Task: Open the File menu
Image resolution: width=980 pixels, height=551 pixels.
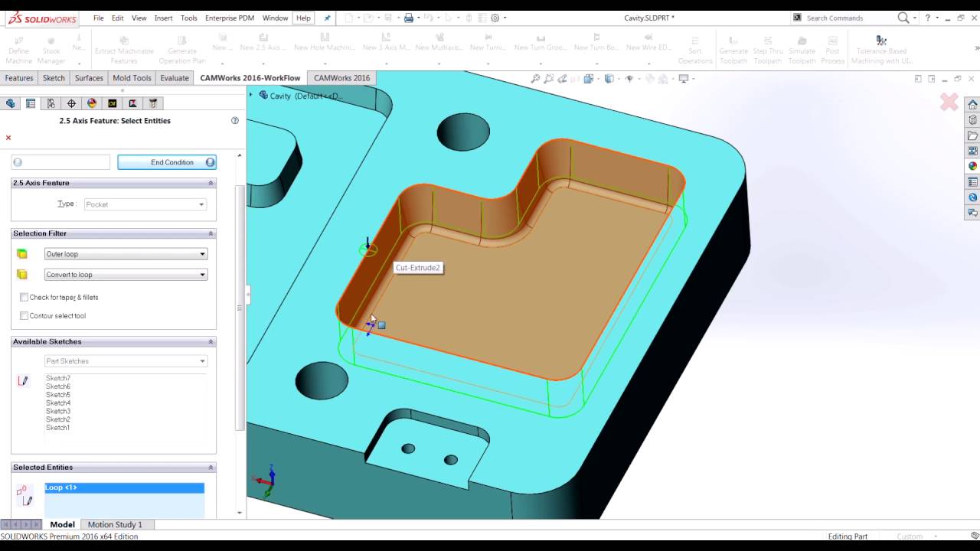Action: (99, 18)
